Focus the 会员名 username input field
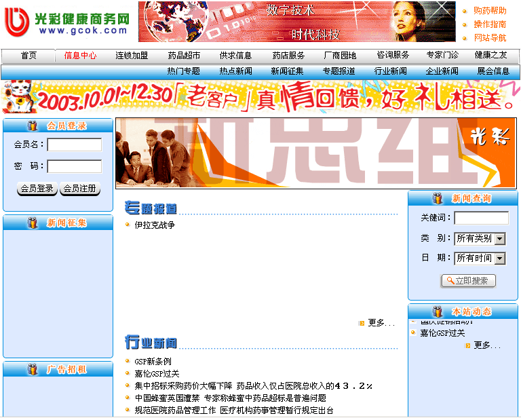The image size is (521, 420). coord(75,145)
